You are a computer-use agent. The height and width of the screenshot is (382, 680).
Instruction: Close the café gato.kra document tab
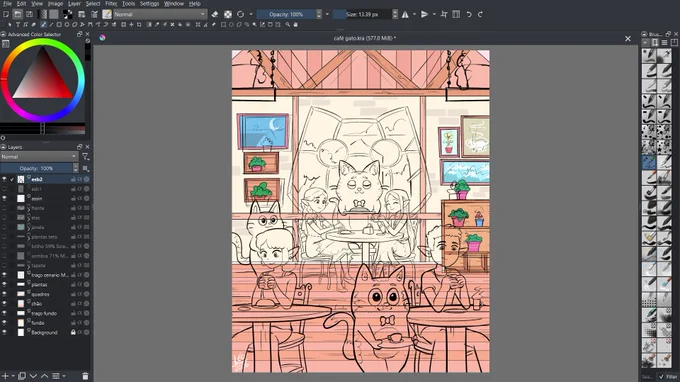(628, 39)
